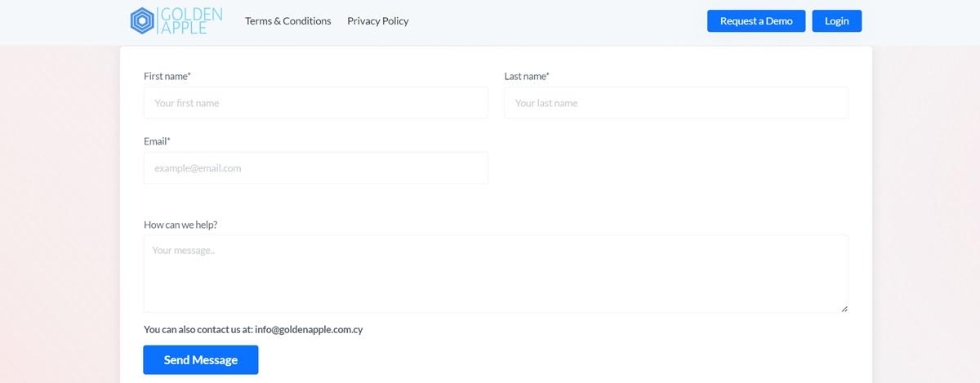
Task: Click the GOLDEN APPLE wordmark text
Action: click(x=190, y=21)
